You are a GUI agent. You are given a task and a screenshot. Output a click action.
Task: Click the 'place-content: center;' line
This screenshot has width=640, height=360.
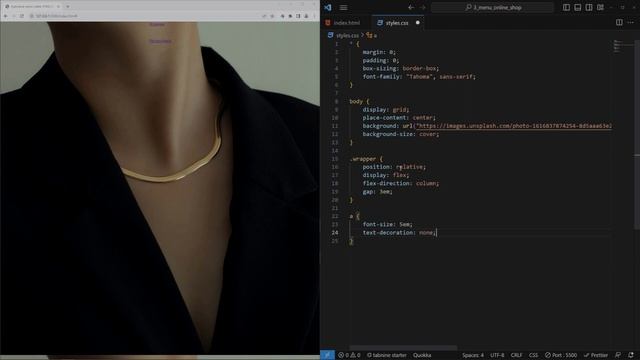coord(399,118)
